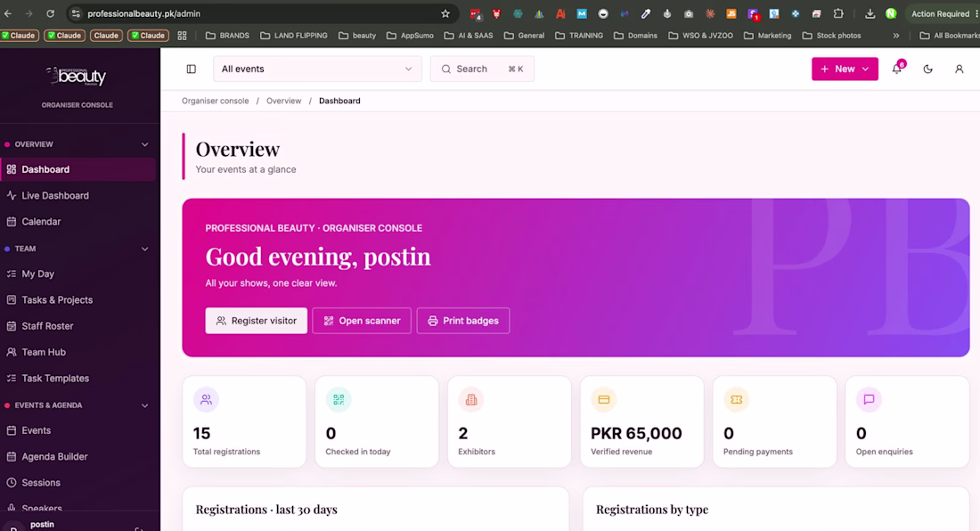Screen dimensions: 980x531
Task: Open Staff Roster in the sidebar
Action: tap(78, 326)
